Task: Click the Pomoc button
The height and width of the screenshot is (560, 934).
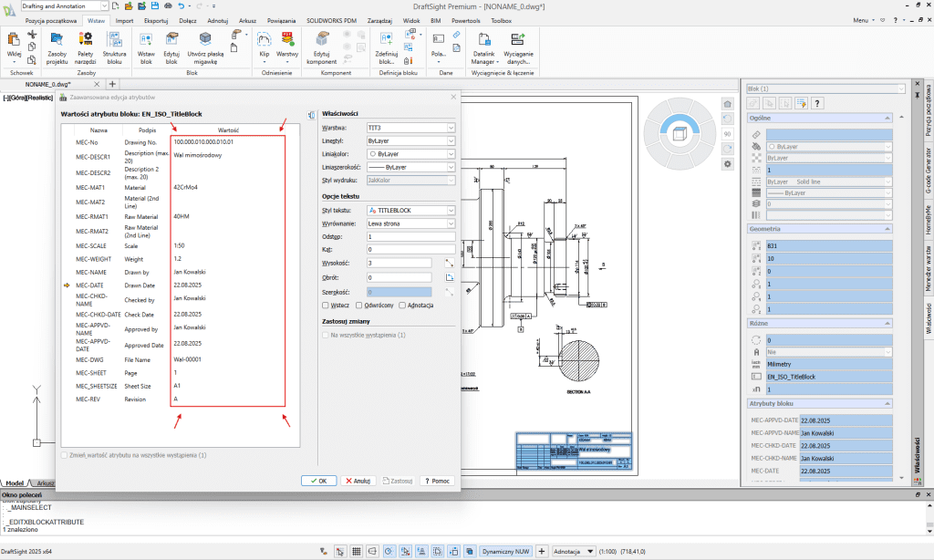Action: [437, 481]
